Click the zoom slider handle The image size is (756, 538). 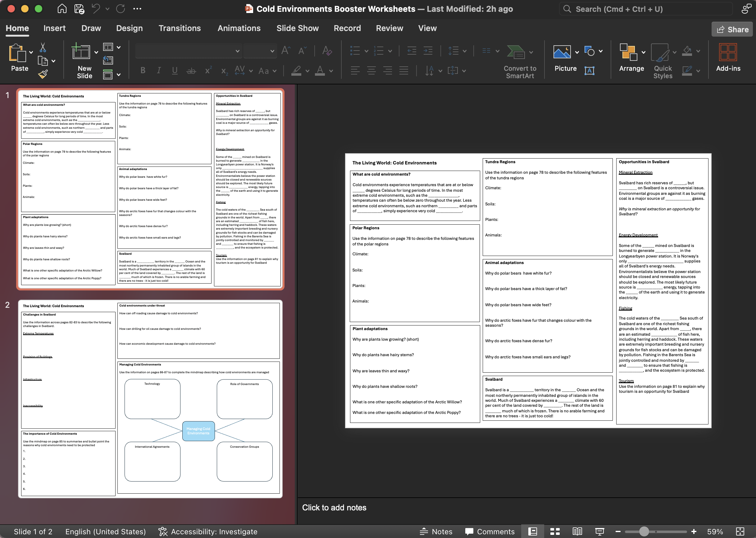(x=644, y=531)
